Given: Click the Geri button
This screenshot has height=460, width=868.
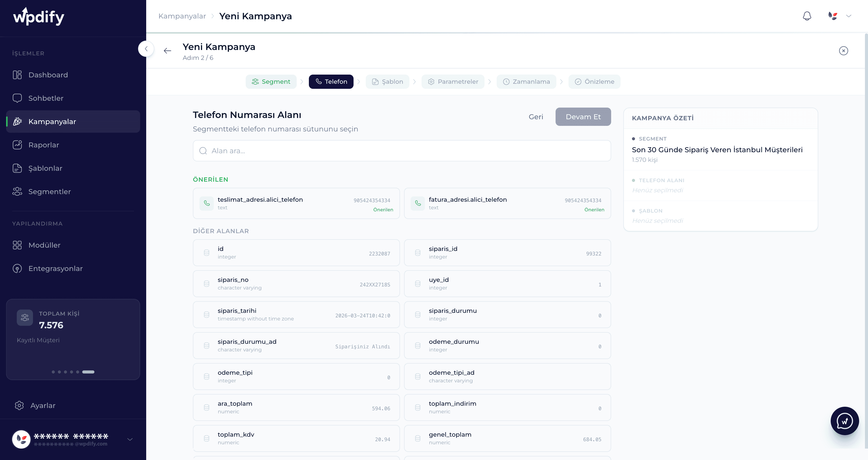Looking at the screenshot, I should (536, 117).
